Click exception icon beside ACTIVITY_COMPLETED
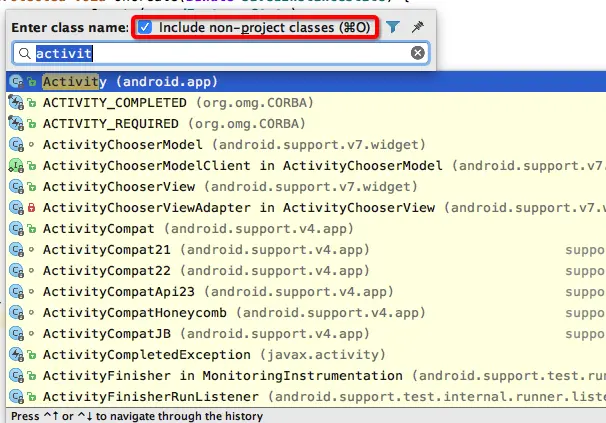 click(16, 102)
